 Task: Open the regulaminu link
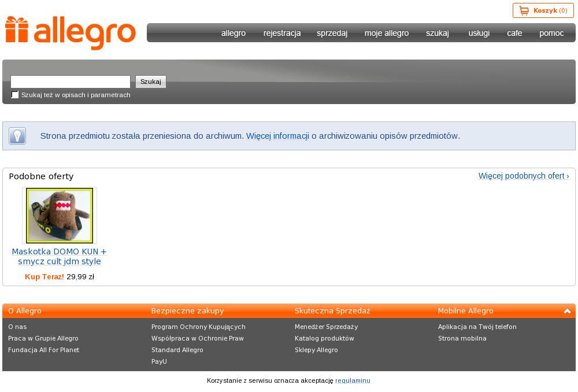353,380
